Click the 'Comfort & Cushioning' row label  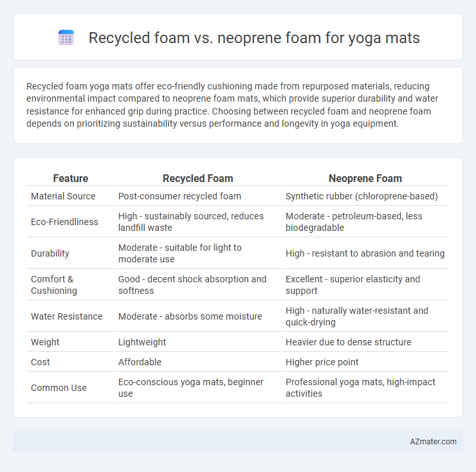click(x=54, y=285)
